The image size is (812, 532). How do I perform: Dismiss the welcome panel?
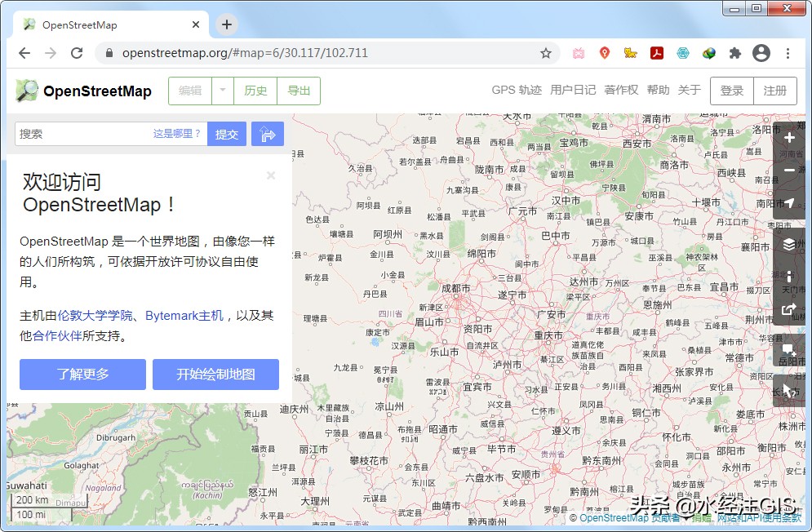pos(270,175)
